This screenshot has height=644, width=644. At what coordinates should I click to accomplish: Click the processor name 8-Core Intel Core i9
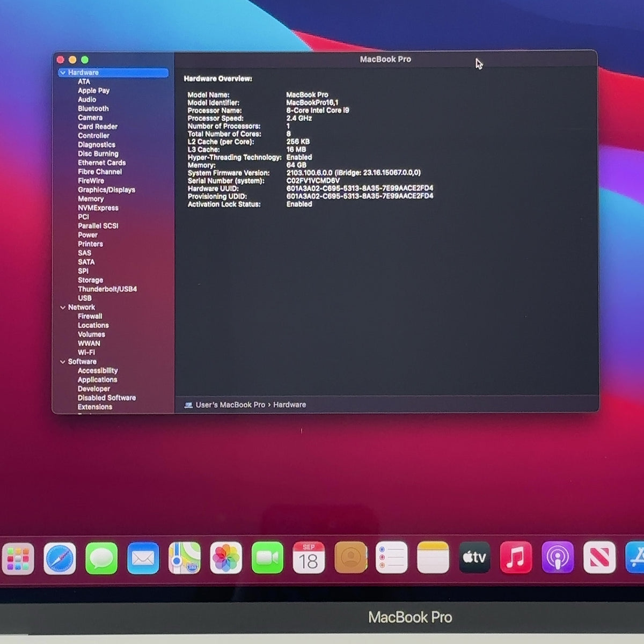(317, 111)
